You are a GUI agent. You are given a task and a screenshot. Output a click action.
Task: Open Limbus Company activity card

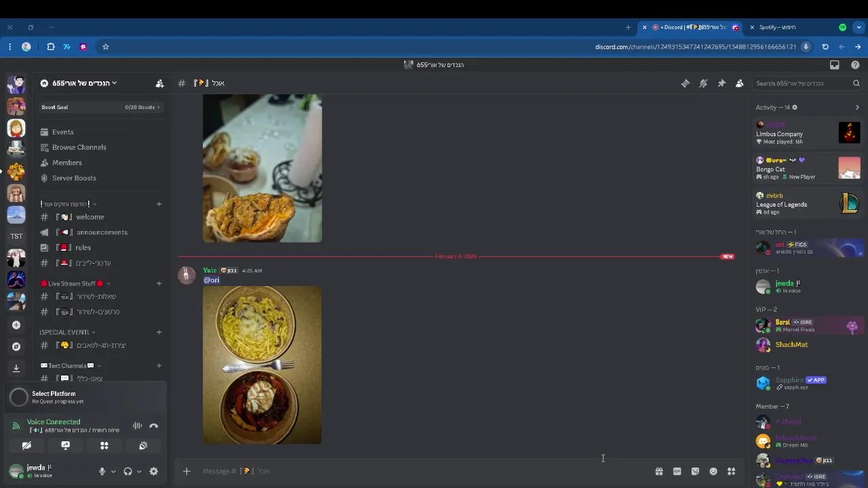click(x=808, y=132)
